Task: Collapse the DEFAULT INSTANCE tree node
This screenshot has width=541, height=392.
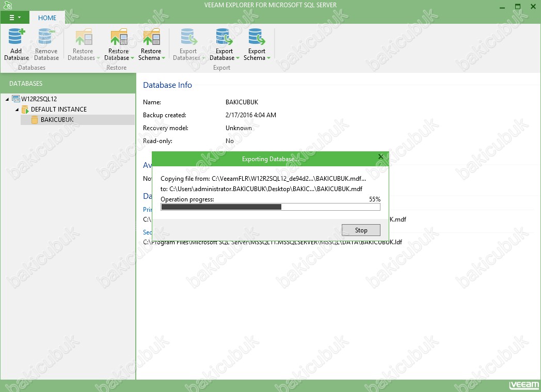Action: tap(17, 109)
